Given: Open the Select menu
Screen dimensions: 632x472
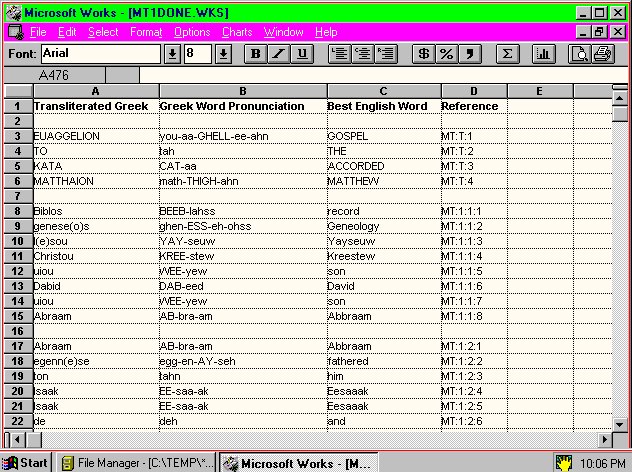Looking at the screenshot, I should pyautogui.click(x=103, y=32).
